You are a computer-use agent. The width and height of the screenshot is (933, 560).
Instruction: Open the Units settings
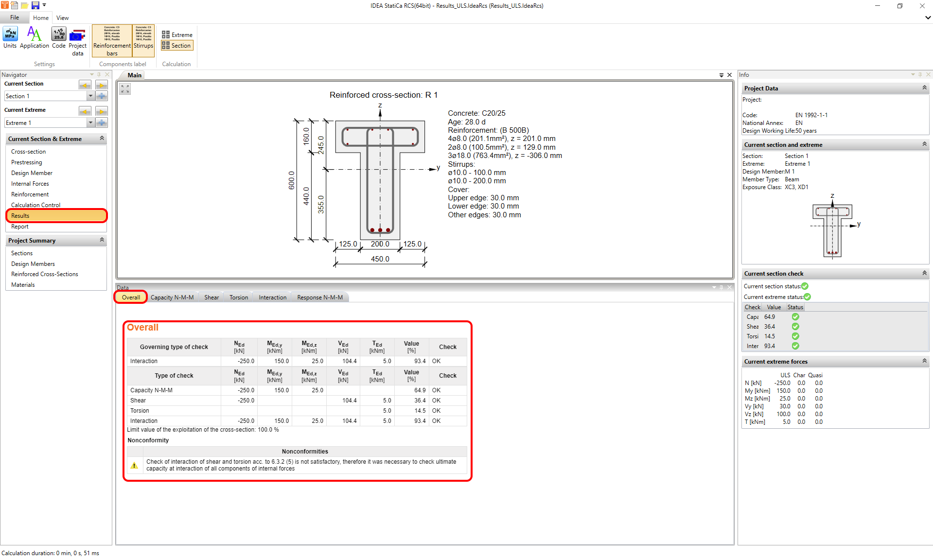click(10, 38)
